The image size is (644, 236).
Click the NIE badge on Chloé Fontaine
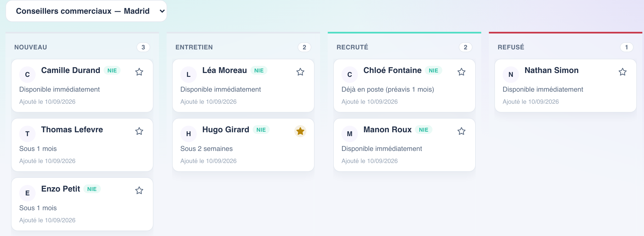(433, 71)
